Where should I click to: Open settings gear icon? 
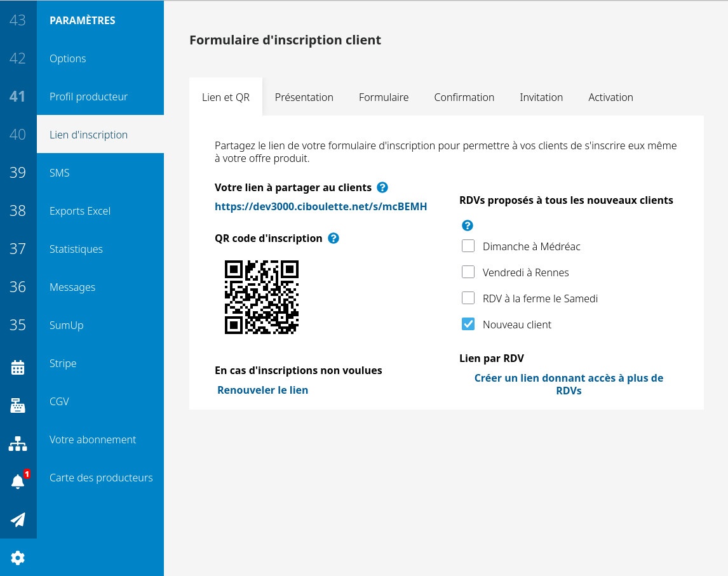[18, 558]
